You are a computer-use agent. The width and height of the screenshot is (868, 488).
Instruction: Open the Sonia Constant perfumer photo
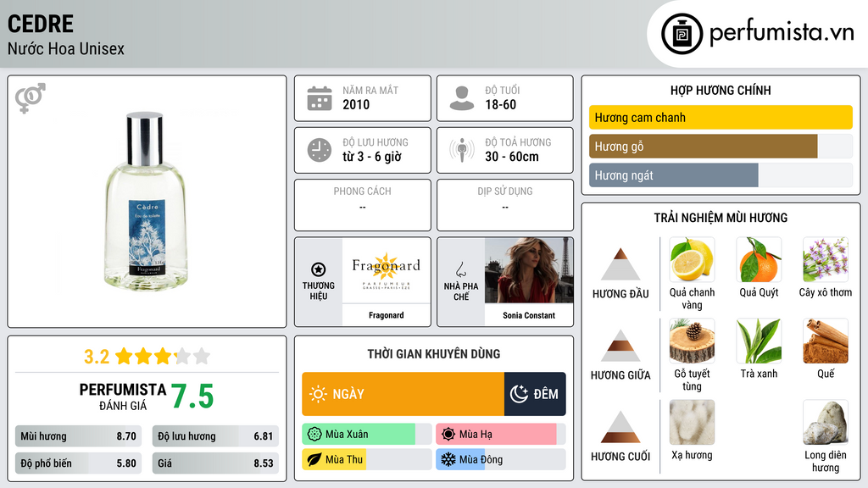529,270
